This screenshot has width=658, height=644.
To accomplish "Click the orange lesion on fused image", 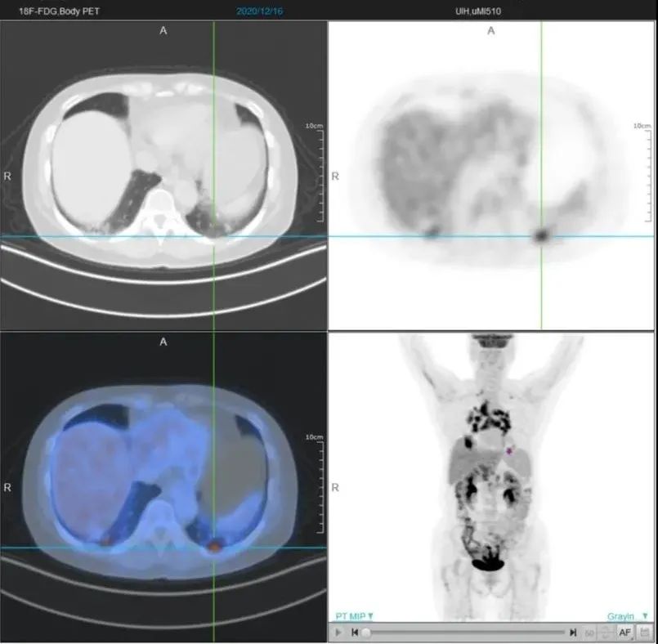I will click(x=214, y=547).
